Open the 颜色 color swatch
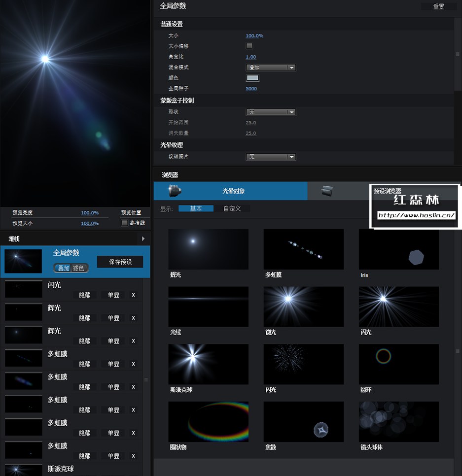This screenshot has height=476, width=462. click(x=252, y=78)
